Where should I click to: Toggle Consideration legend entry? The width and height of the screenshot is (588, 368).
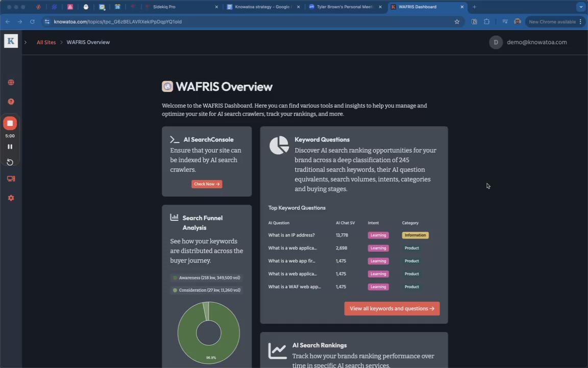207,290
